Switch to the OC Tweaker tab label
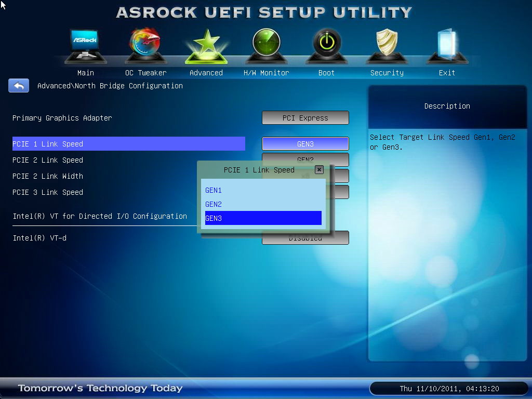532x399 pixels. (x=146, y=73)
